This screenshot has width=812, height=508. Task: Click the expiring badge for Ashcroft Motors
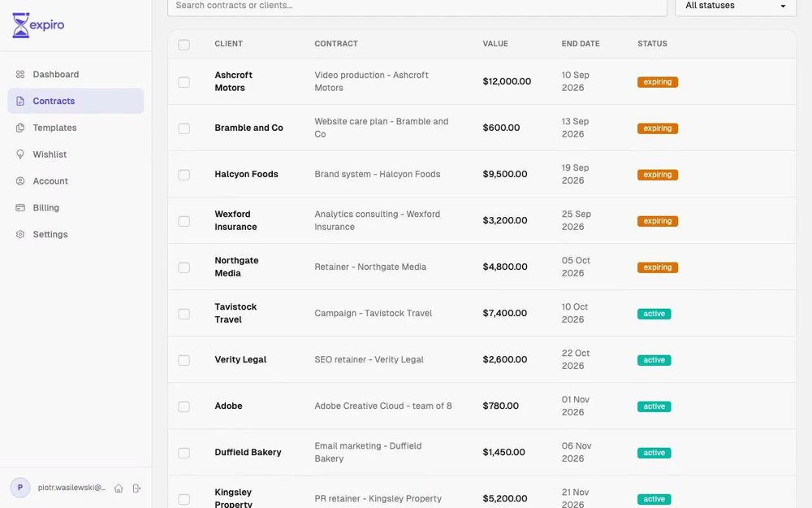[658, 82]
